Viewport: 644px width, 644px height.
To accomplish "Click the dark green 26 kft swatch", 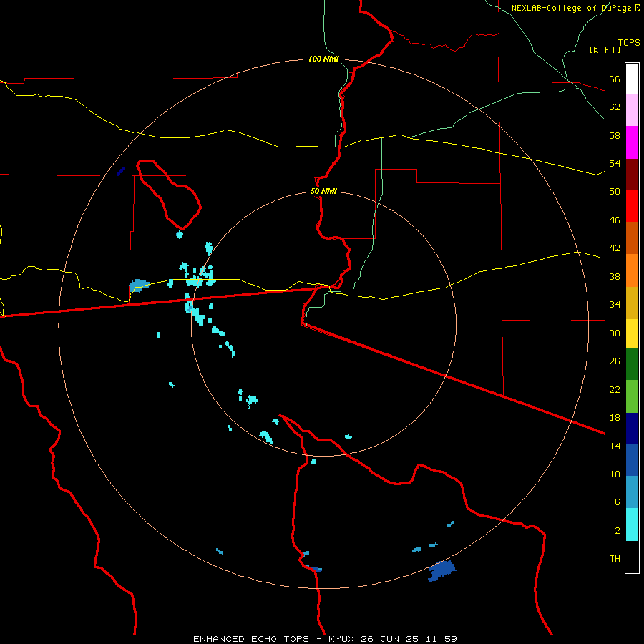I will click(632, 364).
